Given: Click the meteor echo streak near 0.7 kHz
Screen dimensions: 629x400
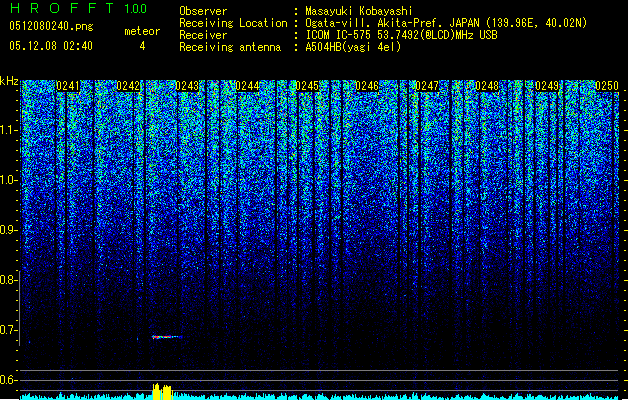Looking at the screenshot, I should [167, 337].
